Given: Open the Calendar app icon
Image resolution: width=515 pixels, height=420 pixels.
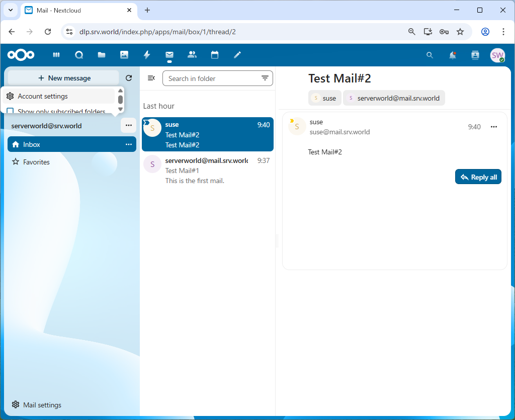Looking at the screenshot, I should (x=215, y=55).
